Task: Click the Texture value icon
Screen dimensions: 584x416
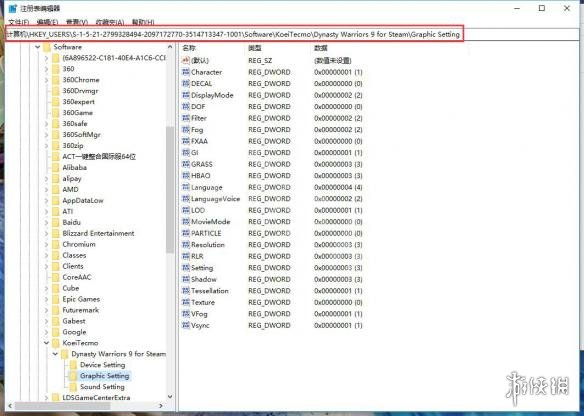Action: (x=185, y=302)
